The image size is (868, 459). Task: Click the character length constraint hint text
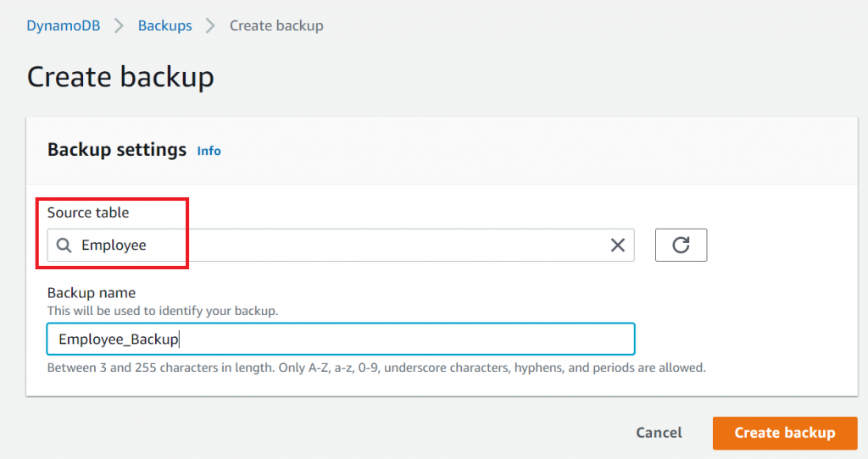(376, 368)
